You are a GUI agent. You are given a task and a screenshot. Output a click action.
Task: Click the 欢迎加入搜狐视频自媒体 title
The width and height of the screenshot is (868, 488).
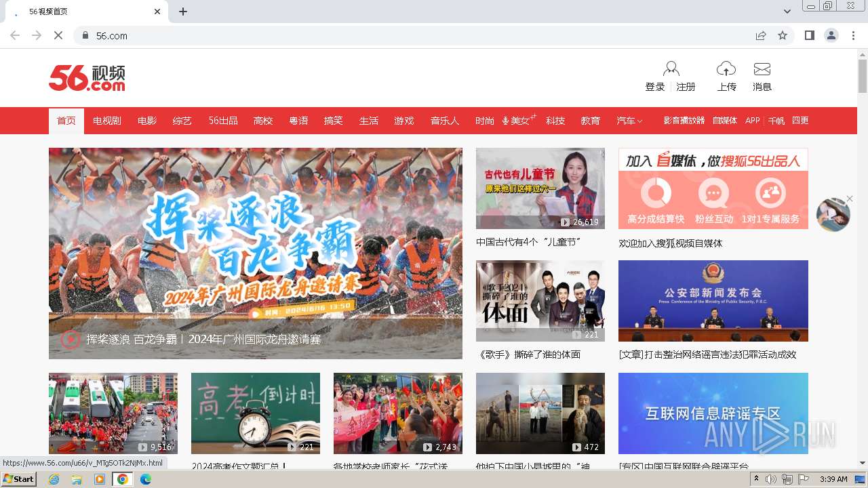(671, 243)
